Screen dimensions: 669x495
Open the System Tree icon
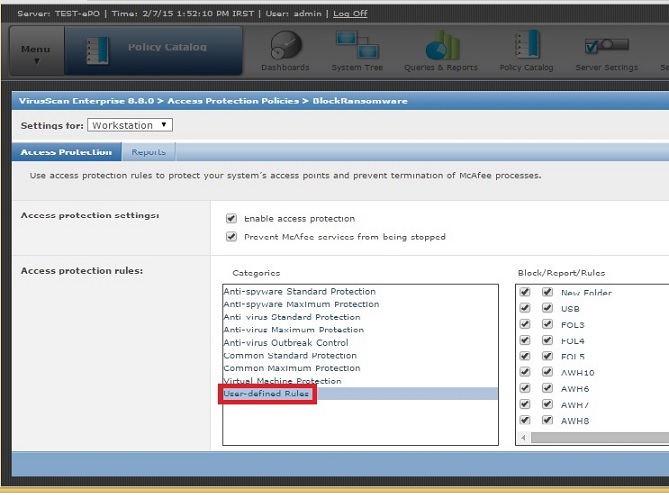point(357,47)
